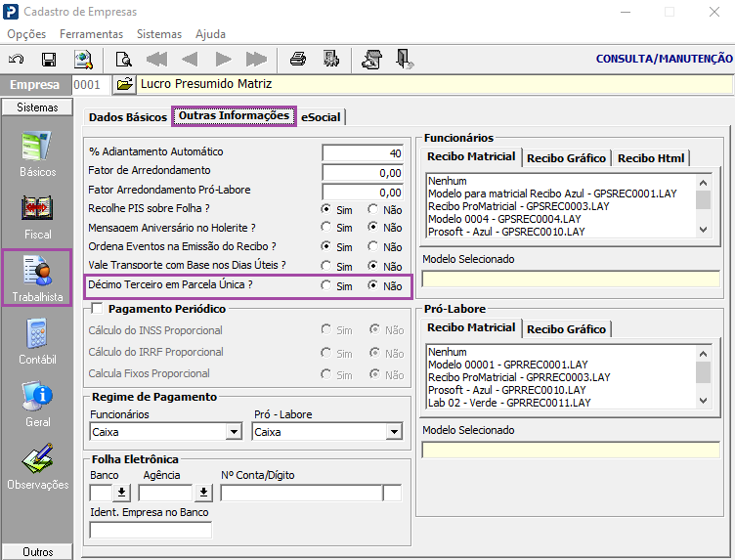The width and height of the screenshot is (735, 560).
Task: Open the Geral info icon
Action: tap(37, 405)
